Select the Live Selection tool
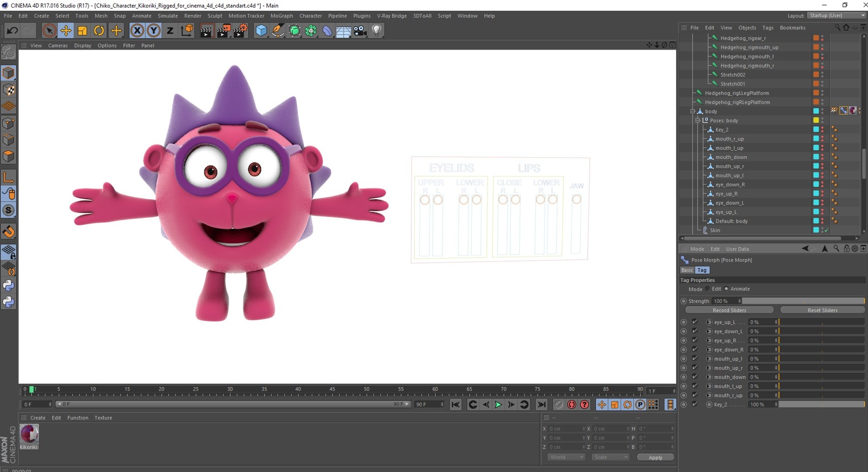The height and width of the screenshot is (472, 868). point(49,31)
